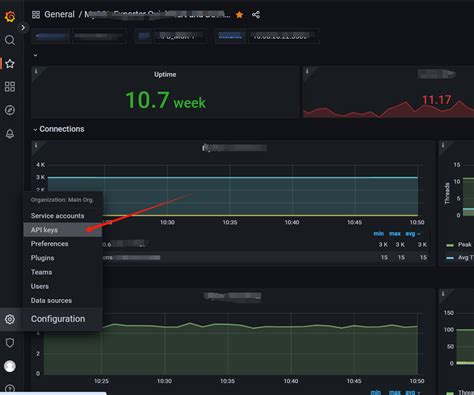Open the Plugins menu entry
Screen dimensions: 474x395
[x=42, y=258]
